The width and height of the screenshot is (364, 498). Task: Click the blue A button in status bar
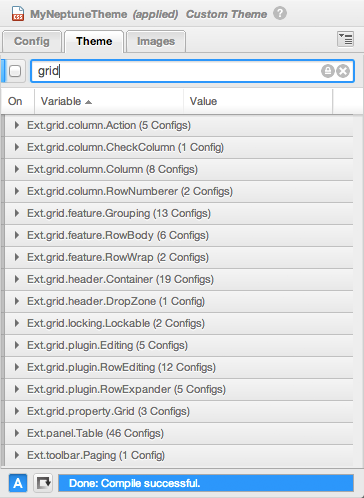click(x=18, y=483)
